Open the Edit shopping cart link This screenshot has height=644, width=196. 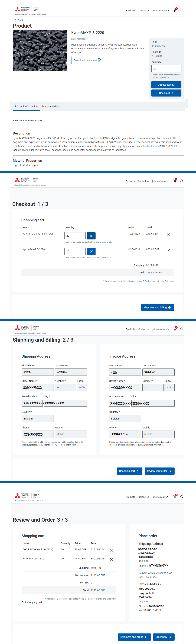pos(32,602)
